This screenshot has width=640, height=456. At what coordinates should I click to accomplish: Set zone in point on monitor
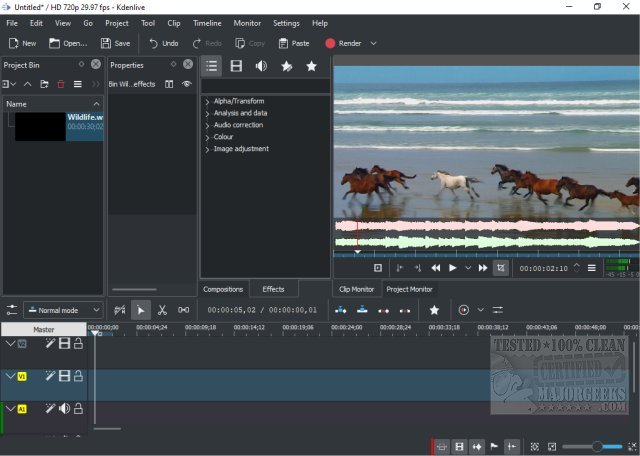click(399, 268)
